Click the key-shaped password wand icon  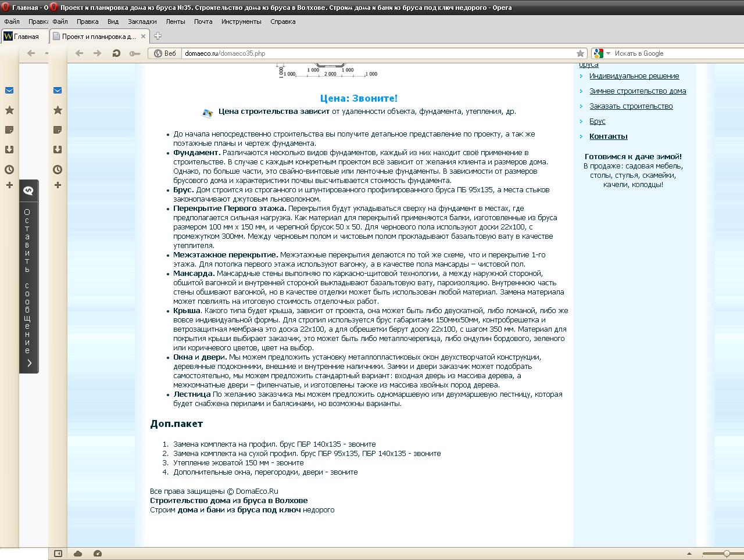[134, 53]
